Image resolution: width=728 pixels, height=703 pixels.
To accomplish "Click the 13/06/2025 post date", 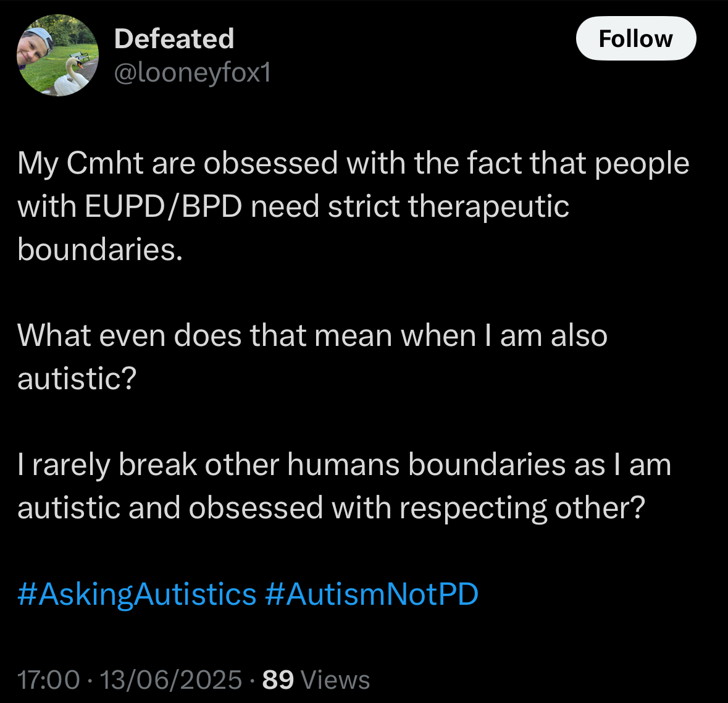I will [x=171, y=680].
